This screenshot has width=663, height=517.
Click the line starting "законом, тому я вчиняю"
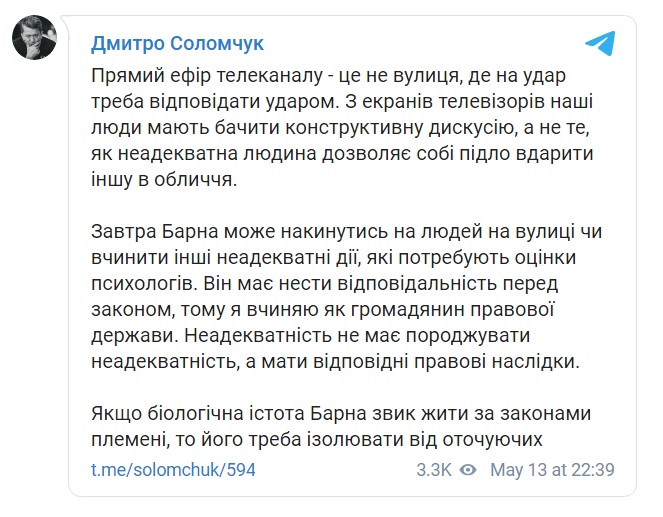pos(323,309)
